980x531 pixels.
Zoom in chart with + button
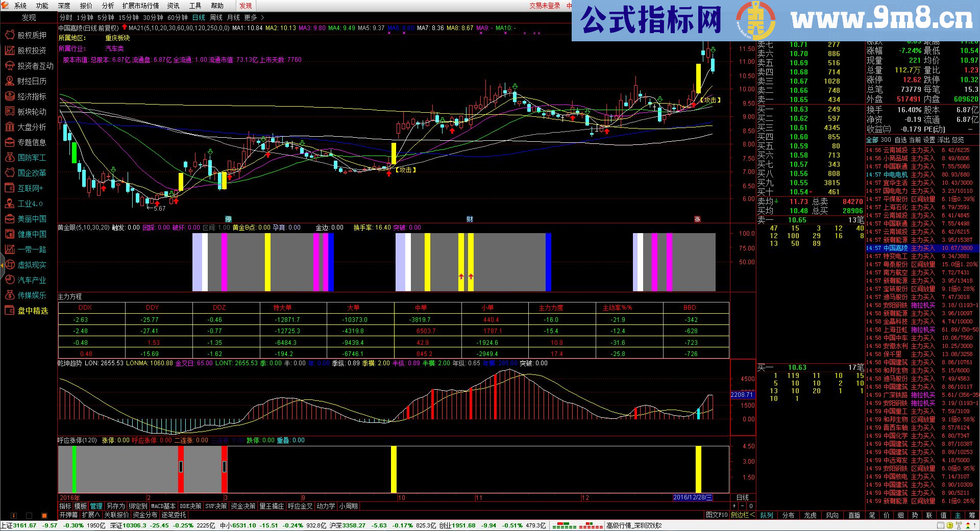click(x=734, y=506)
